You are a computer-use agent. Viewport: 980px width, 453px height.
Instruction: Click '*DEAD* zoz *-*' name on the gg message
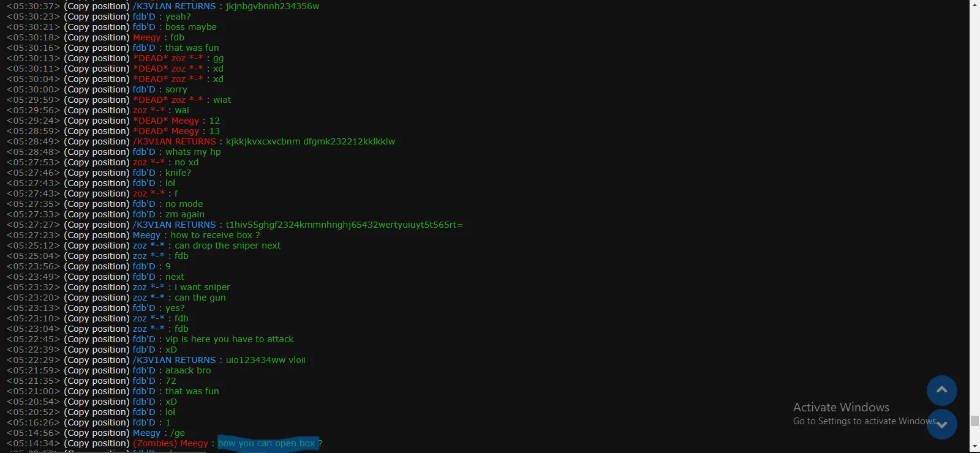pyautogui.click(x=168, y=58)
